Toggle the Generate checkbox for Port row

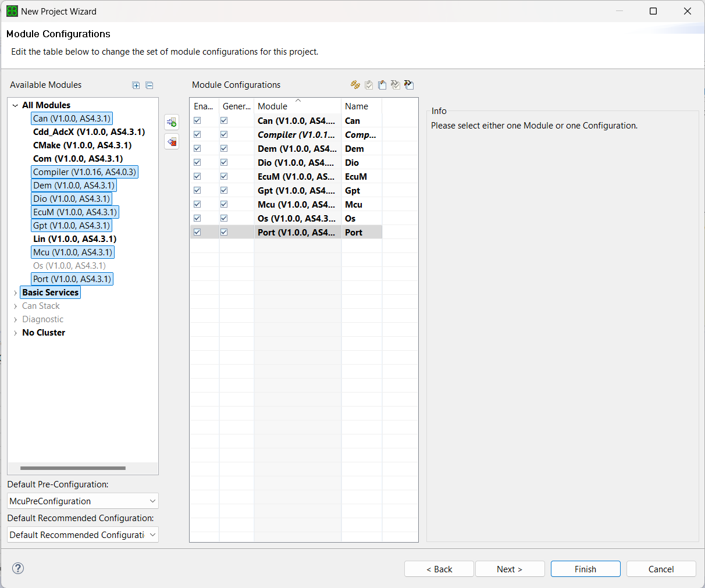(224, 232)
